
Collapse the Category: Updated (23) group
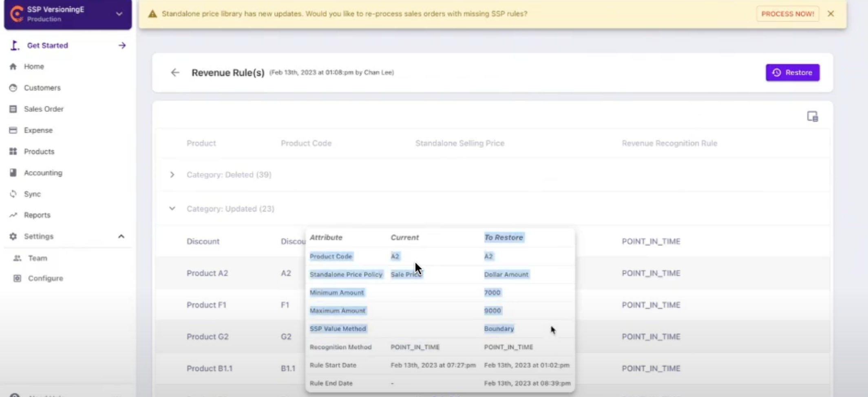pyautogui.click(x=172, y=208)
